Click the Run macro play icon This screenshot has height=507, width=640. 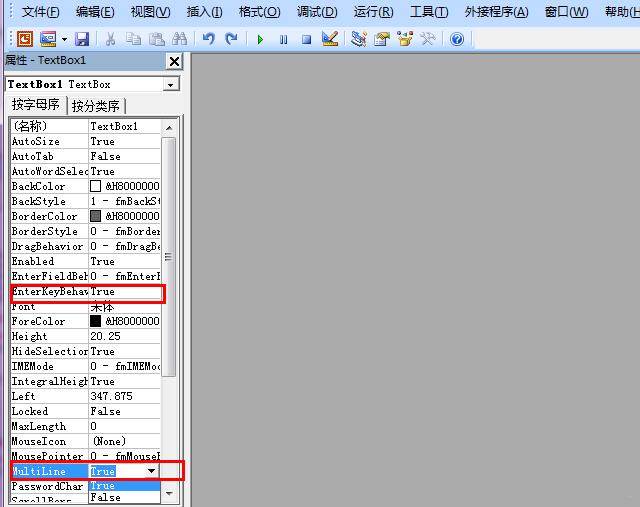[260, 39]
